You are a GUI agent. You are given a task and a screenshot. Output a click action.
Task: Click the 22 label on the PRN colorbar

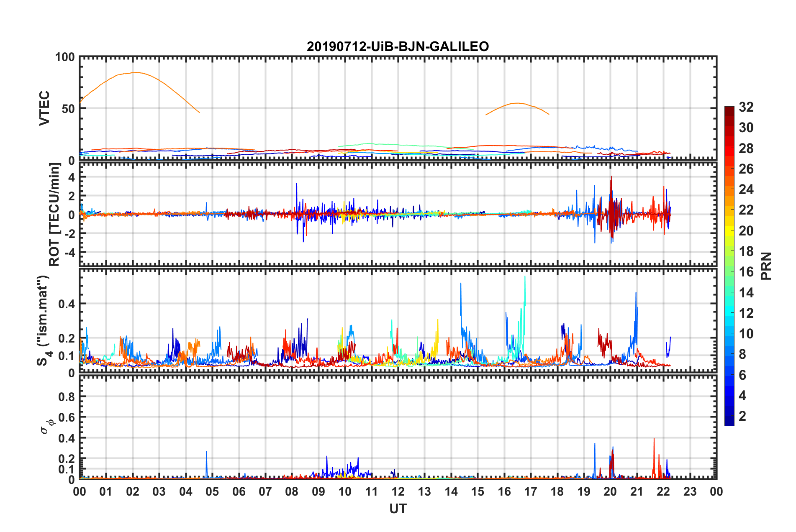pos(746,210)
